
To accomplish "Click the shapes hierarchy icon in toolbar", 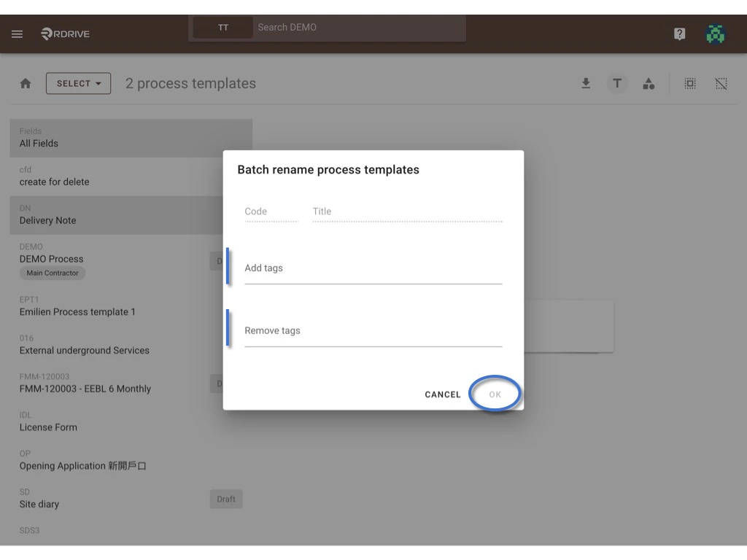I will pyautogui.click(x=649, y=83).
